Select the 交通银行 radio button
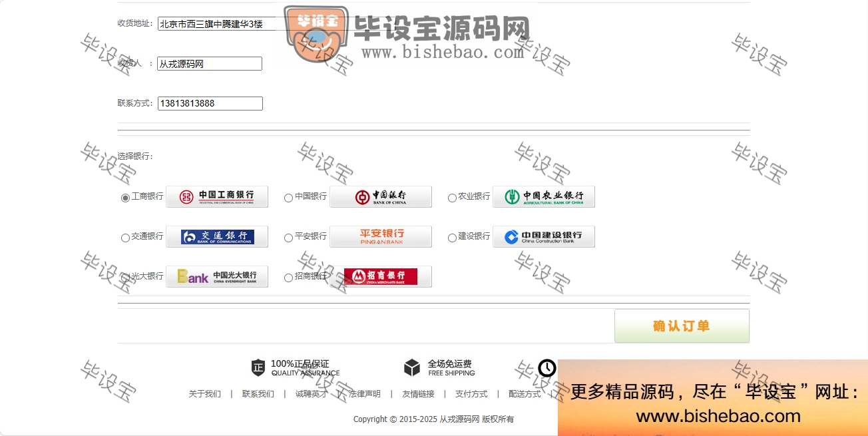Screen dimensions: 868x436 point(125,238)
